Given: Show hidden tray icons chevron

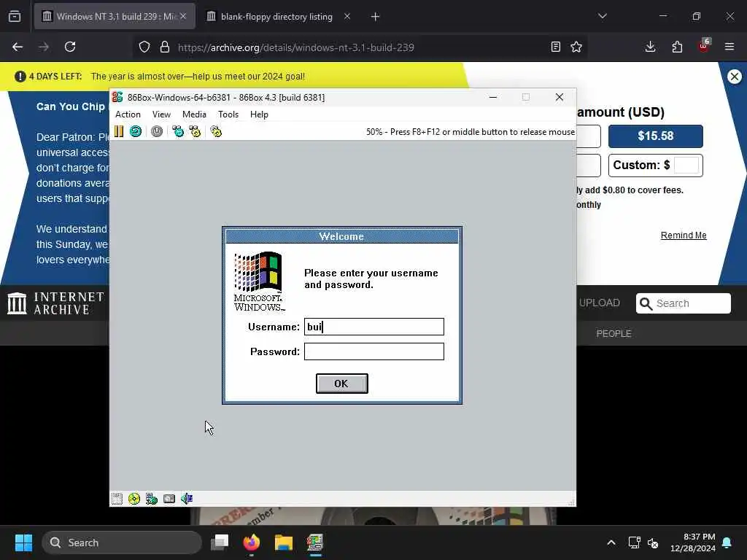Looking at the screenshot, I should (611, 542).
